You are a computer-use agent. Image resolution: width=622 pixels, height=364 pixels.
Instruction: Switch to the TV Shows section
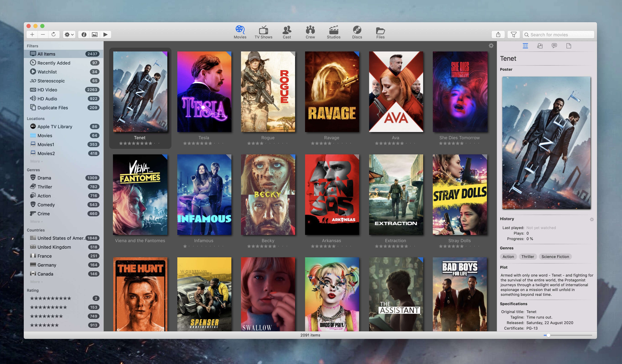click(x=263, y=32)
